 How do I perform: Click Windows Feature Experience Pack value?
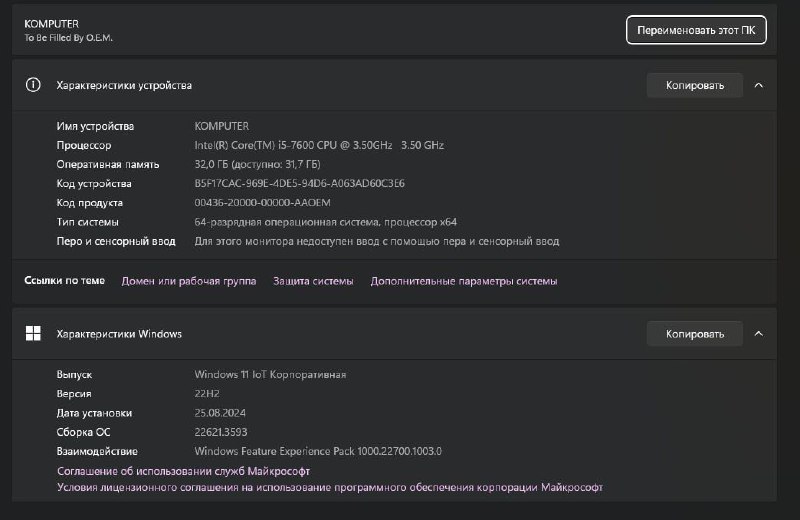coord(318,451)
